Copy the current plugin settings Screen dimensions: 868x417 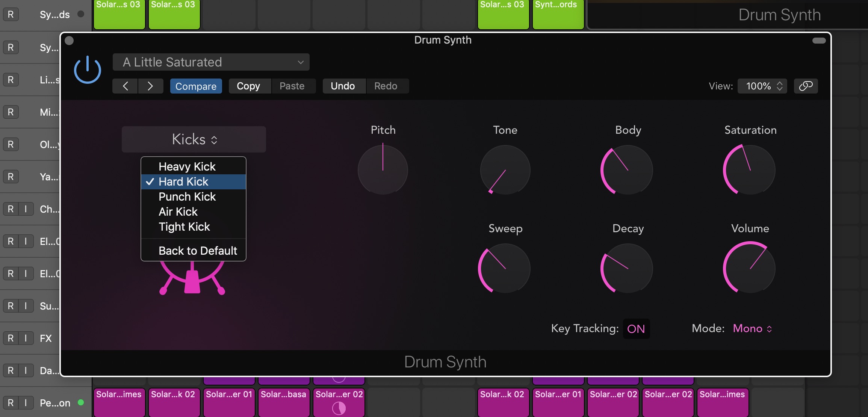[x=248, y=86]
